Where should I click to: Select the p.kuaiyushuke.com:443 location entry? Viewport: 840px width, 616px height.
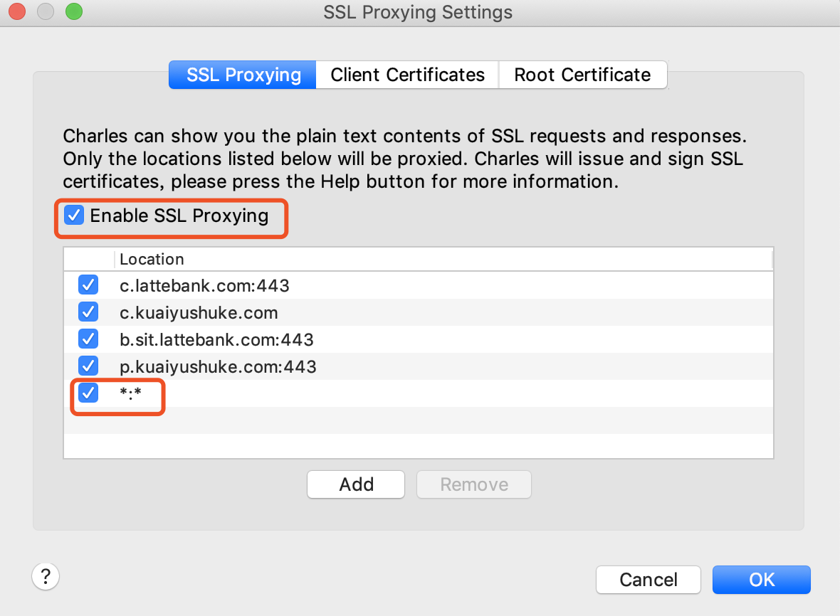pyautogui.click(x=218, y=366)
